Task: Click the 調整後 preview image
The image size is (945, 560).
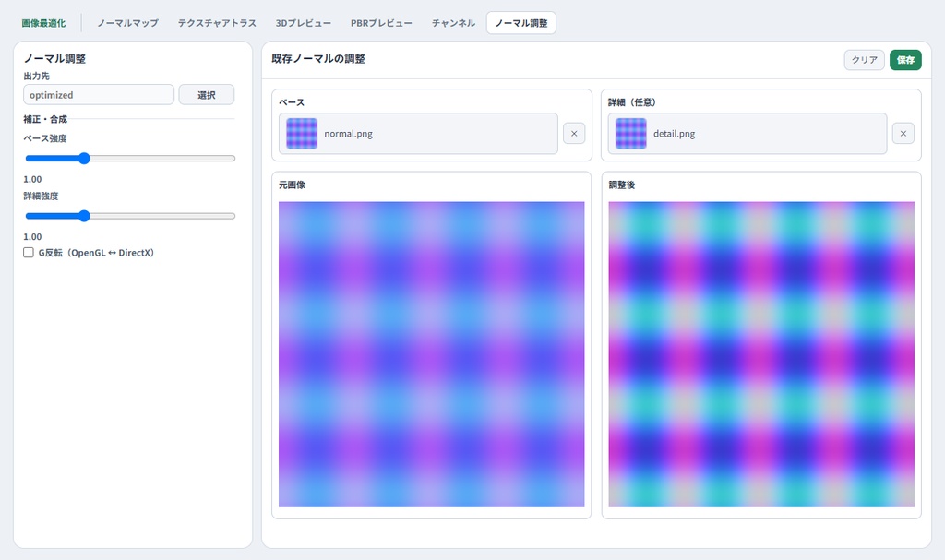Action: [761, 354]
